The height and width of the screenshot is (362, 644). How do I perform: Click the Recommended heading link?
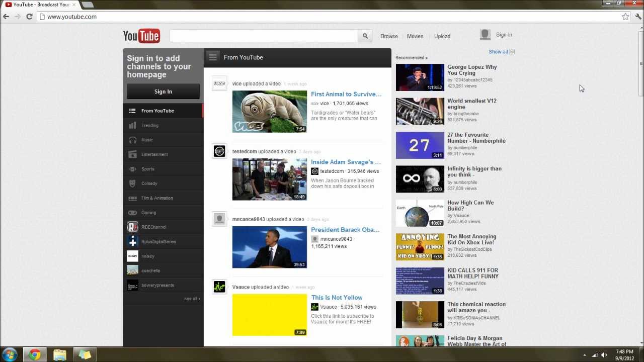(x=411, y=58)
